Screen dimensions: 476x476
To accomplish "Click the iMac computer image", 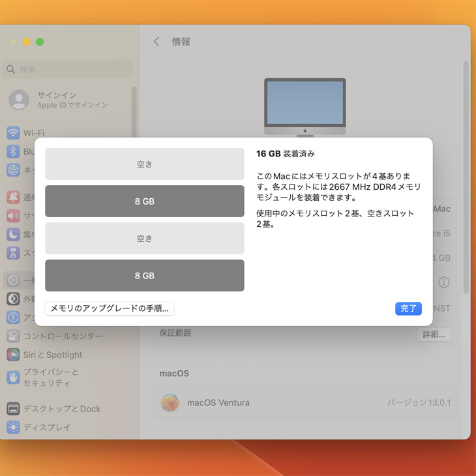I will point(305,108).
